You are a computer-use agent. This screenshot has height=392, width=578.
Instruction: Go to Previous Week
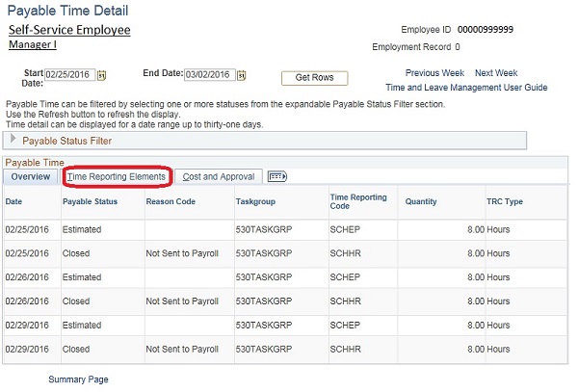point(434,73)
